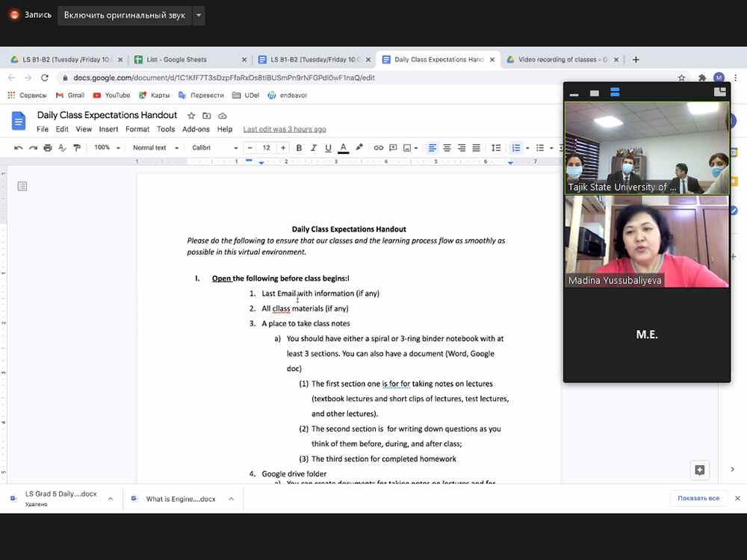Toggle italic text formatting
Image resolution: width=747 pixels, height=560 pixels.
point(314,148)
